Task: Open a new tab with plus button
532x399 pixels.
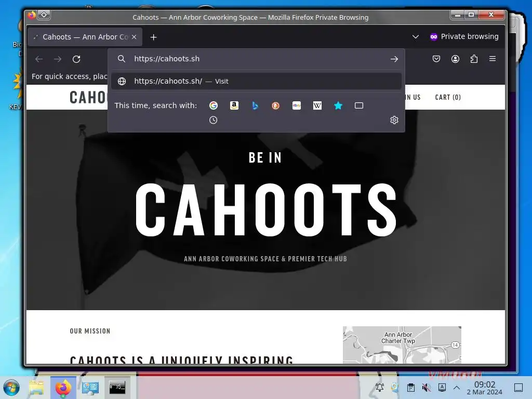Action: click(x=154, y=37)
